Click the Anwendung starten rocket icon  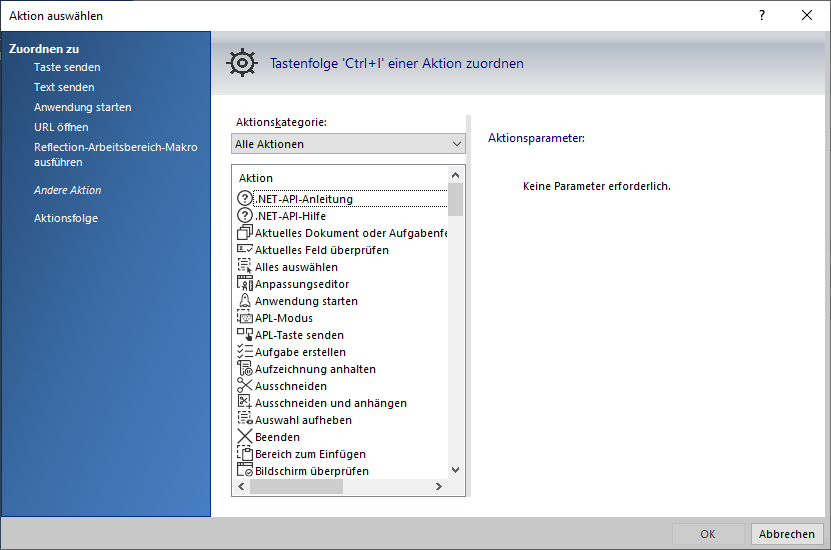click(244, 300)
